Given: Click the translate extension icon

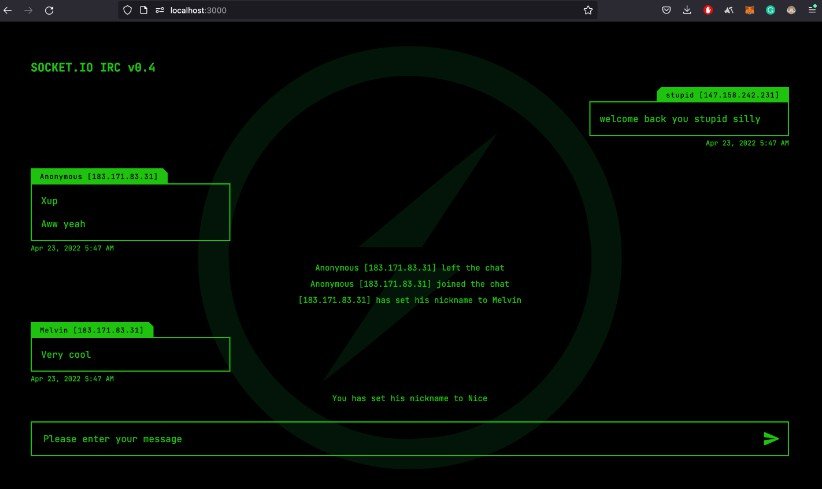Looking at the screenshot, I should pyautogui.click(x=729, y=10).
